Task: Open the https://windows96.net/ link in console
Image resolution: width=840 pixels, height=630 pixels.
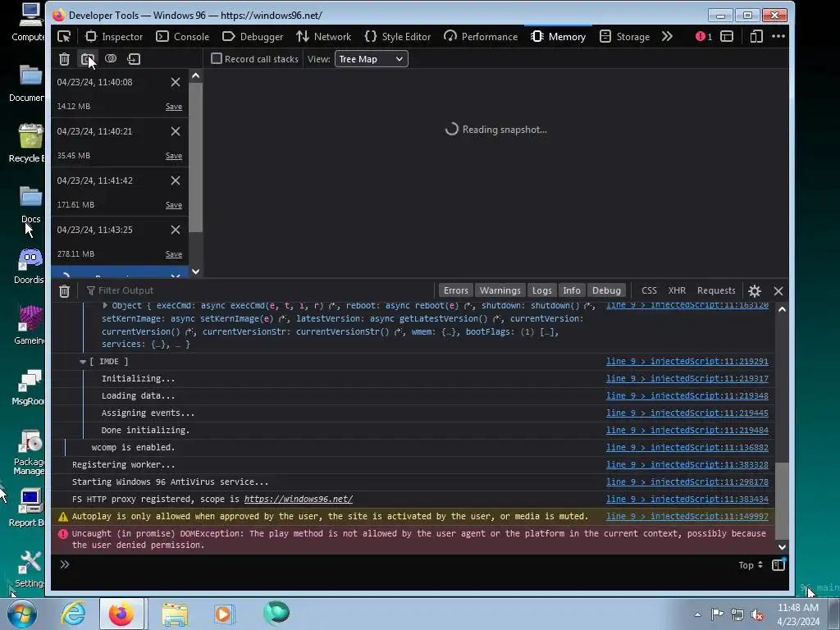Action: 299,500
